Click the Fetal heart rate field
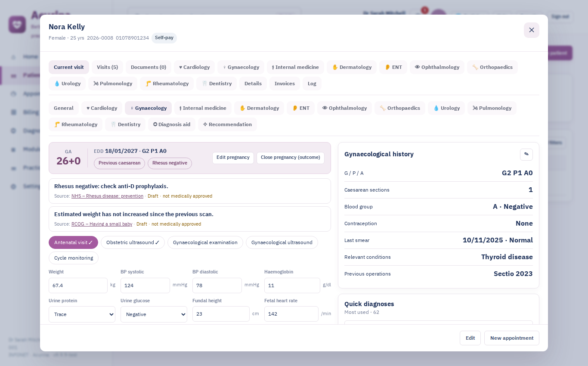 tap(291, 314)
